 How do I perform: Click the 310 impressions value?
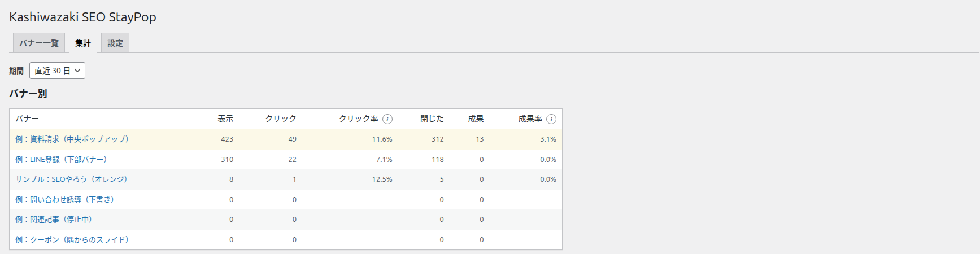tap(227, 160)
